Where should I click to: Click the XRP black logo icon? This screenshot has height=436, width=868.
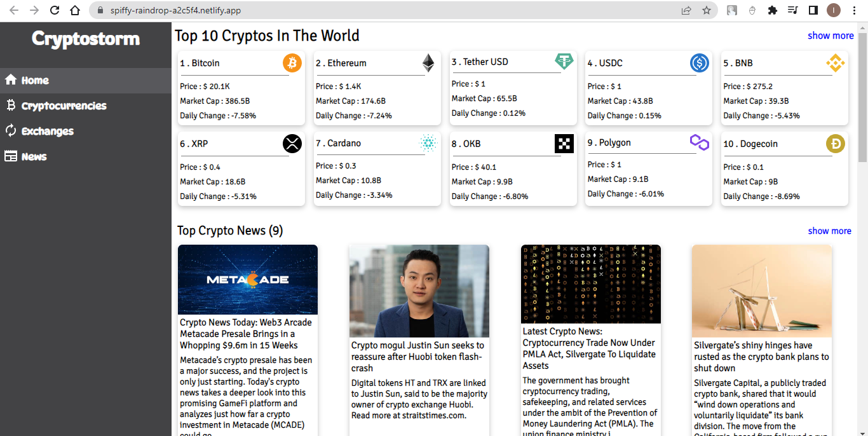(292, 144)
